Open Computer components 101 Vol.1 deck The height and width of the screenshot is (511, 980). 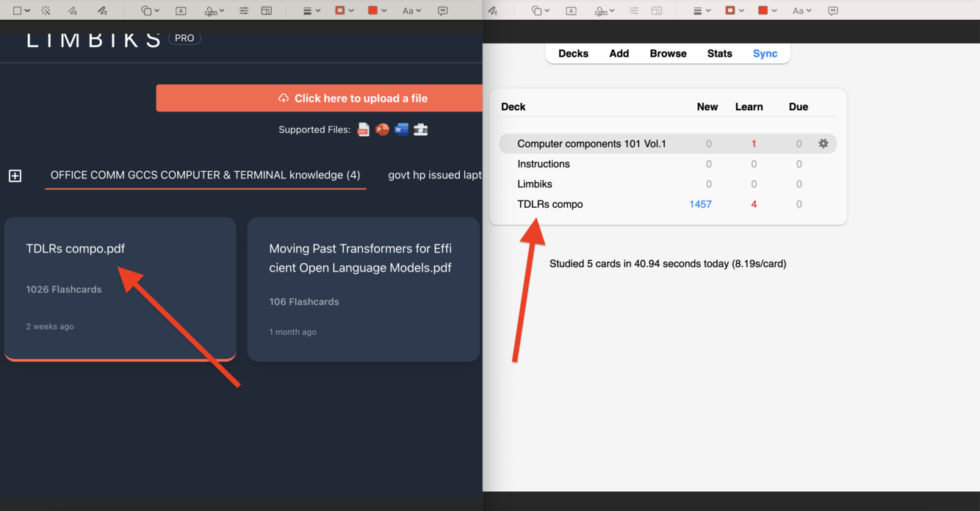tap(591, 144)
